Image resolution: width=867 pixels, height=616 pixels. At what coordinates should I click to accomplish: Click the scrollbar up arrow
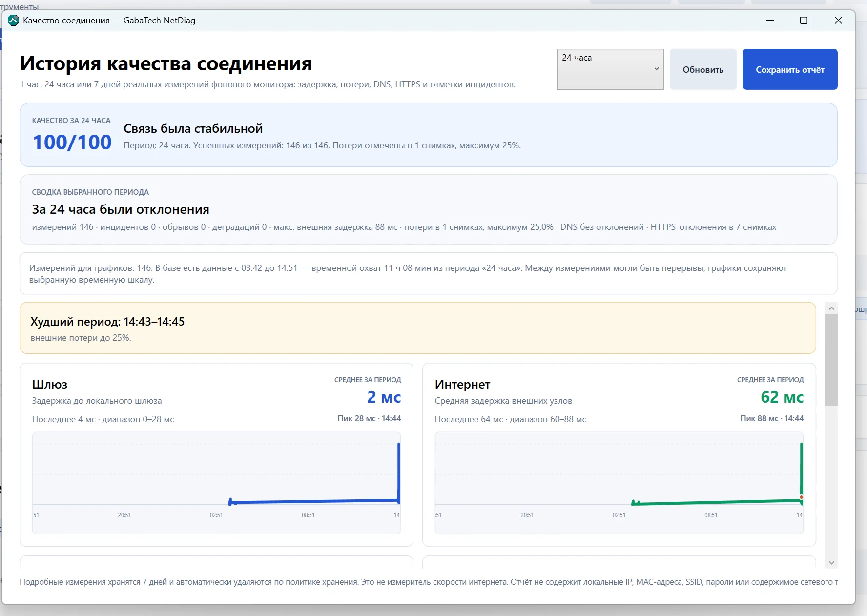[831, 308]
